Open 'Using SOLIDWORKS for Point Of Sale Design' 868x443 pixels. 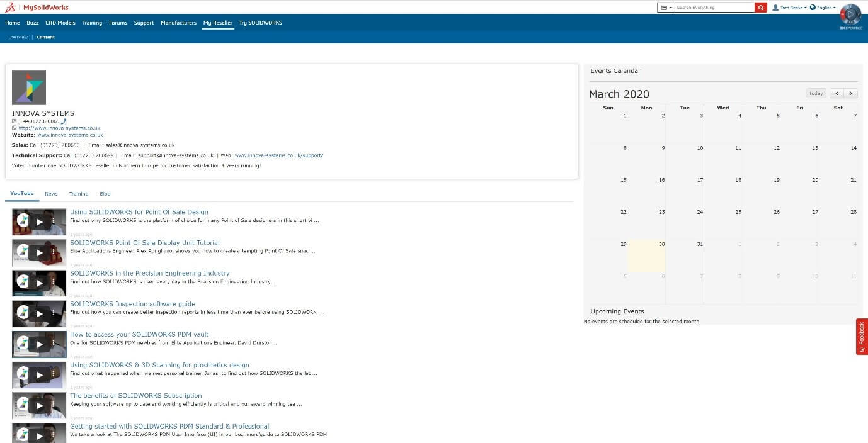[x=139, y=212]
